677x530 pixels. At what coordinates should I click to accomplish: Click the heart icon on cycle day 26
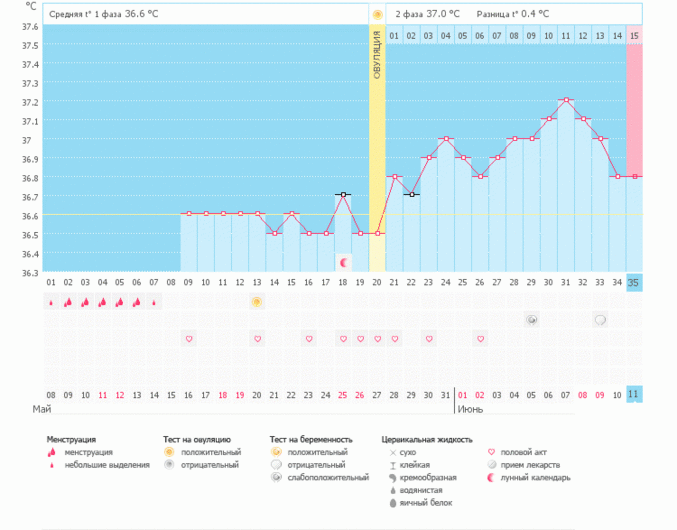pos(480,339)
